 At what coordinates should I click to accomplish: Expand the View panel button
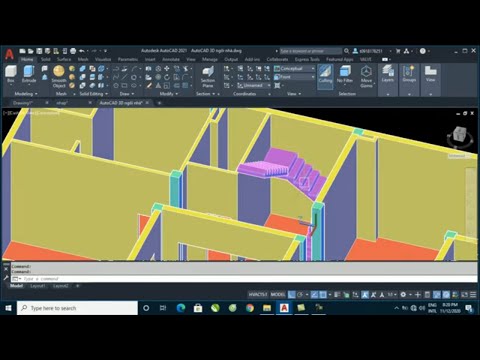click(430, 80)
